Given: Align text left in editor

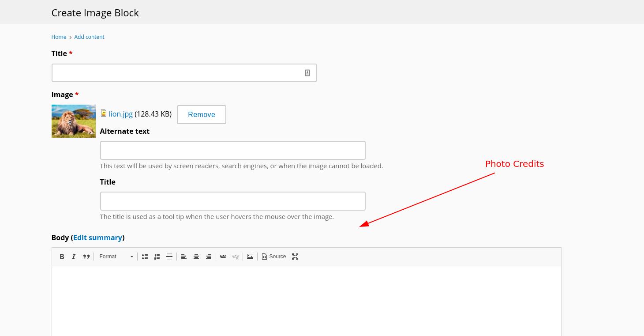Looking at the screenshot, I should click(x=184, y=257).
